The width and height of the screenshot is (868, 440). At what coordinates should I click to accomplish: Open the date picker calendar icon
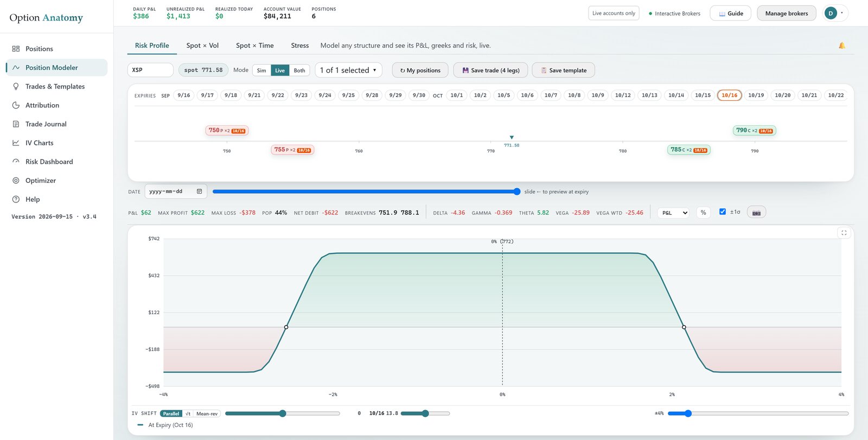point(199,192)
